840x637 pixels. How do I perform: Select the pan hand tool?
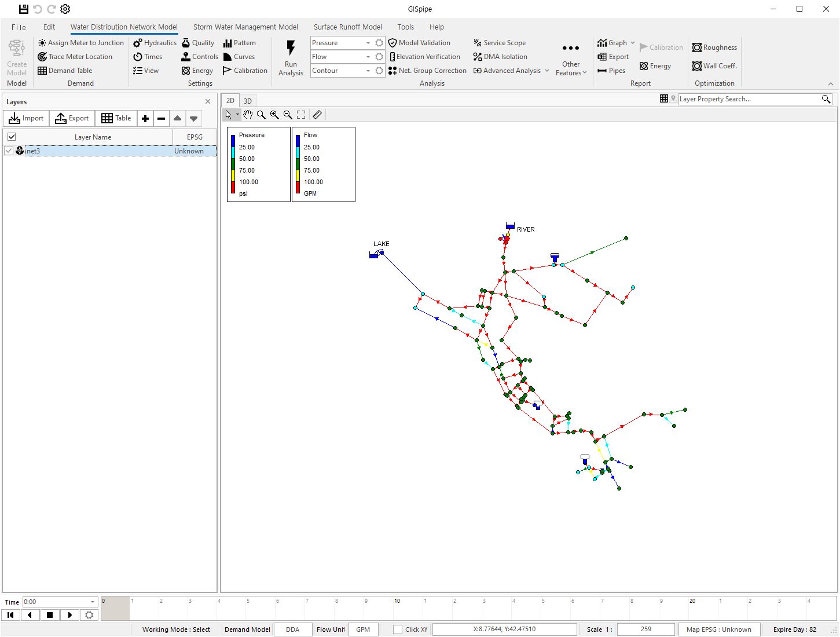pos(248,115)
